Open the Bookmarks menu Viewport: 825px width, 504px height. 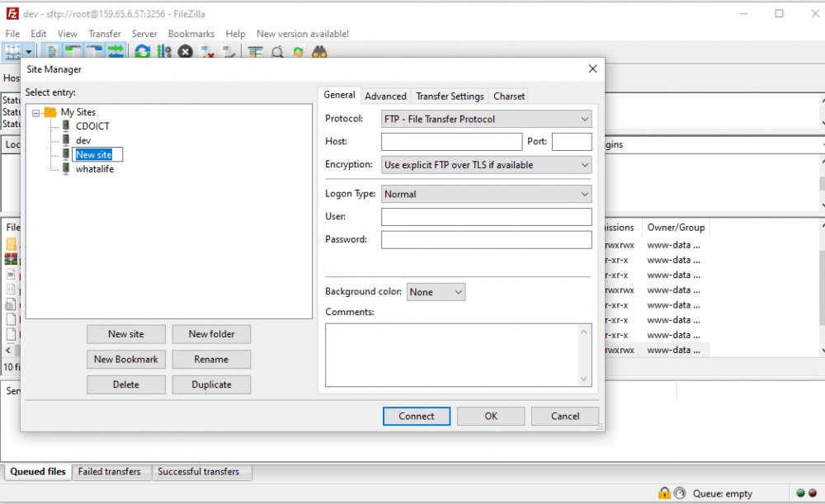coord(191,34)
